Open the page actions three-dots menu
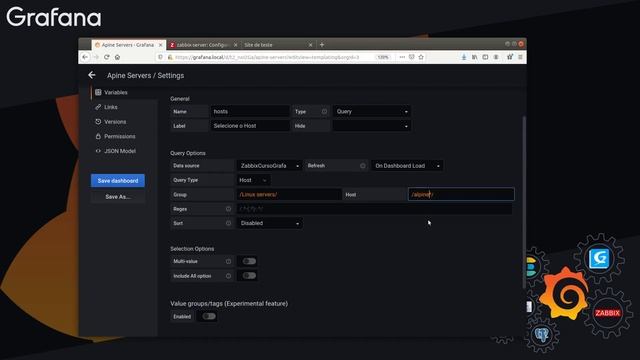The height and width of the screenshot is (360, 640). pyautogui.click(x=402, y=57)
